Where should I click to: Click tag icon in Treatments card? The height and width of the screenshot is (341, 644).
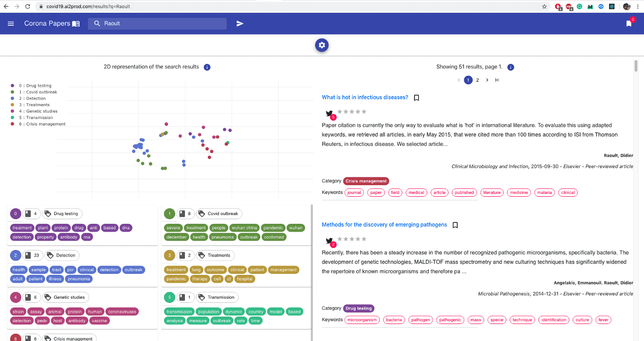[x=201, y=256]
